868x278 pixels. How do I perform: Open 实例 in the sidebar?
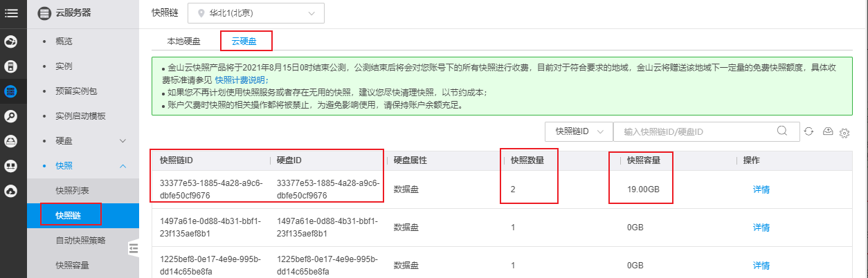tap(64, 66)
